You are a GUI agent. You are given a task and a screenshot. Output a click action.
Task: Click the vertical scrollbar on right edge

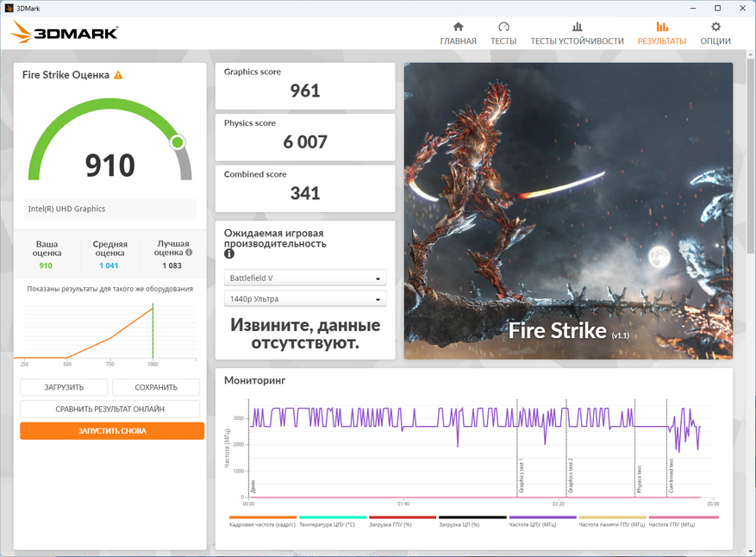(751, 154)
